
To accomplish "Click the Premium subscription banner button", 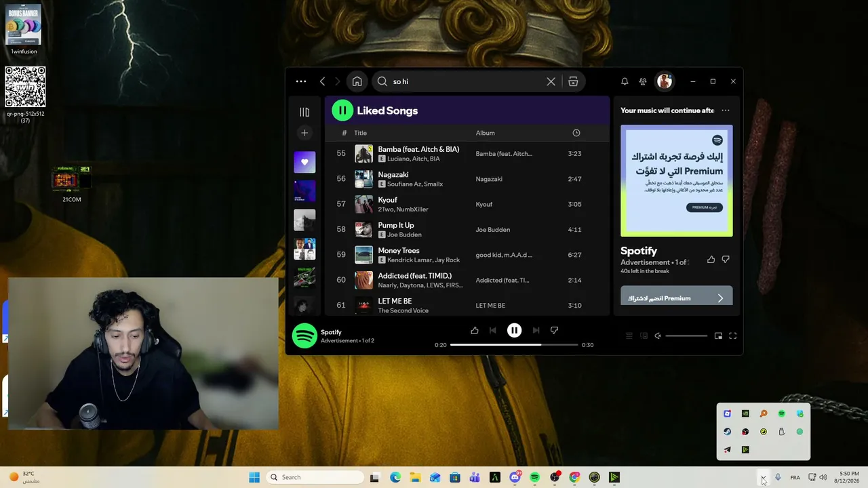I will [x=677, y=297].
